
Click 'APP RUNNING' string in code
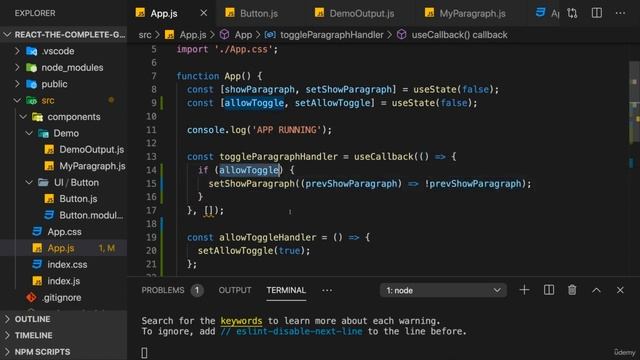pyautogui.click(x=287, y=130)
